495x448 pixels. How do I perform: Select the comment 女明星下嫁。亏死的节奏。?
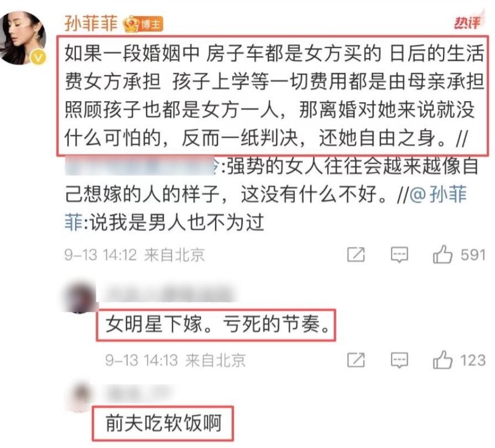216,325
